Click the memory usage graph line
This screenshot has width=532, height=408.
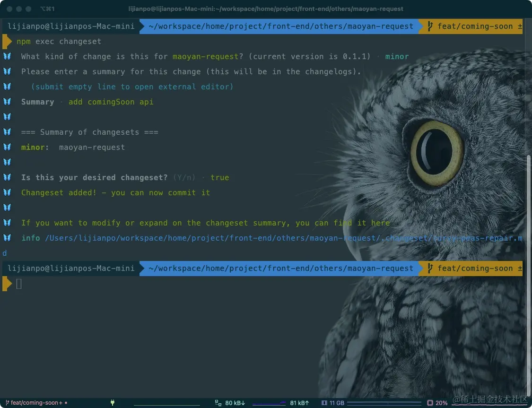pyautogui.click(x=384, y=403)
